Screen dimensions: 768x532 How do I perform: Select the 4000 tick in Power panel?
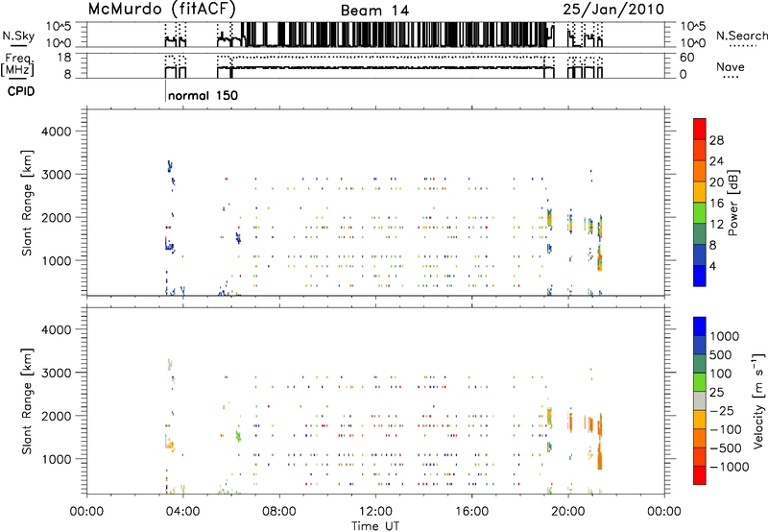[x=56, y=132]
